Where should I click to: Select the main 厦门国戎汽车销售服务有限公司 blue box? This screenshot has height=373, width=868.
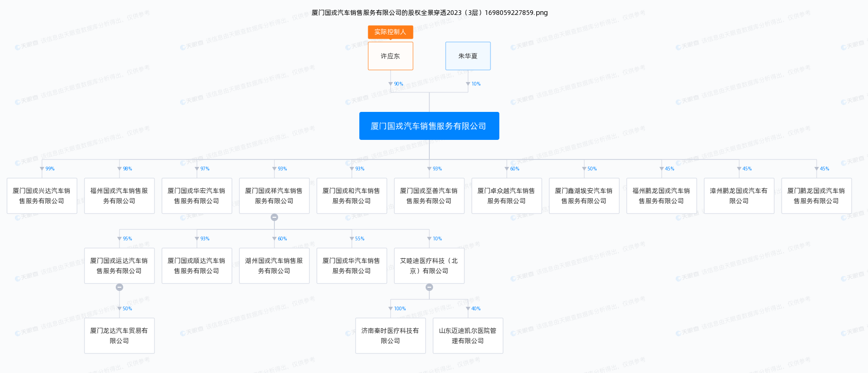(429, 126)
